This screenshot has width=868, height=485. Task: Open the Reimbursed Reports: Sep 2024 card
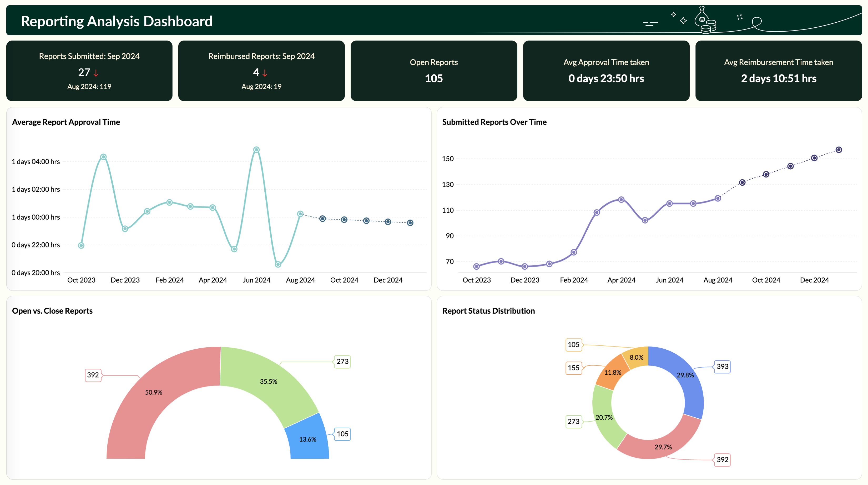point(261,71)
